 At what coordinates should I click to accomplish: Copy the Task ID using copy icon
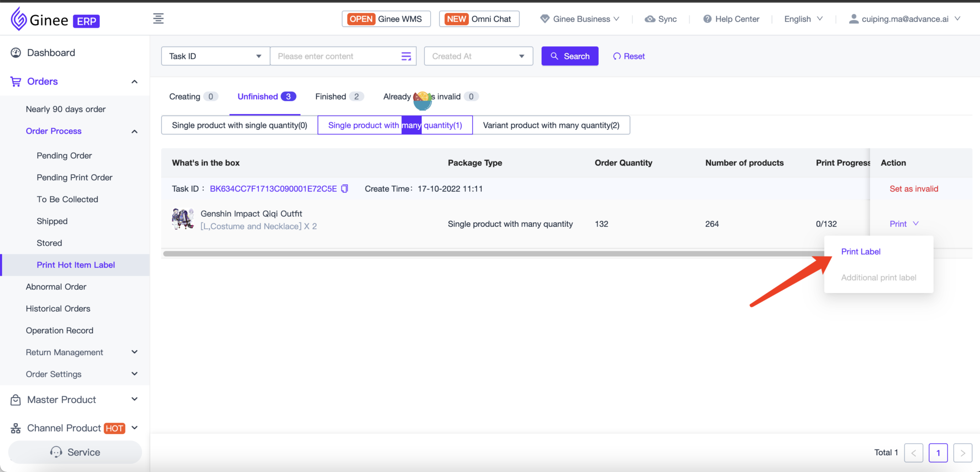[x=345, y=189]
